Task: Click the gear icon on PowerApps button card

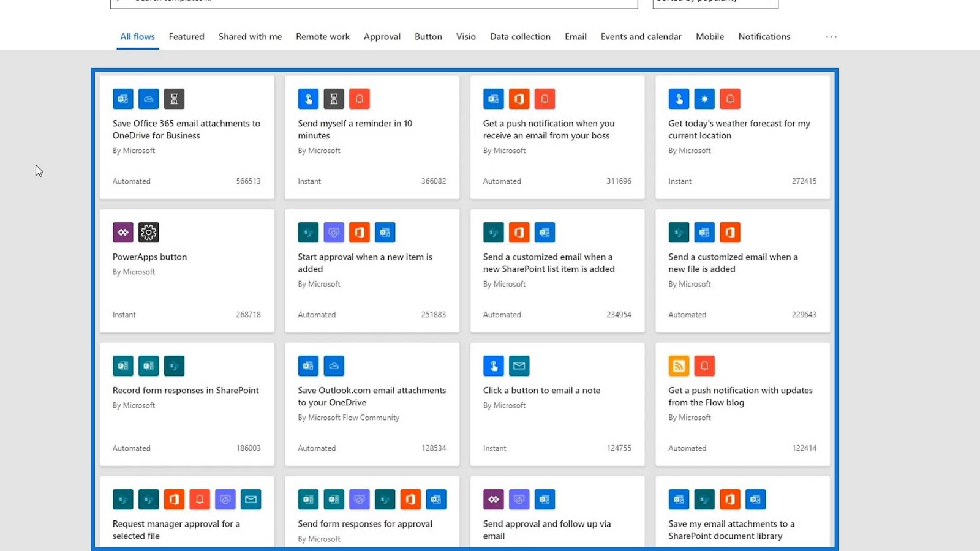Action: coord(149,232)
